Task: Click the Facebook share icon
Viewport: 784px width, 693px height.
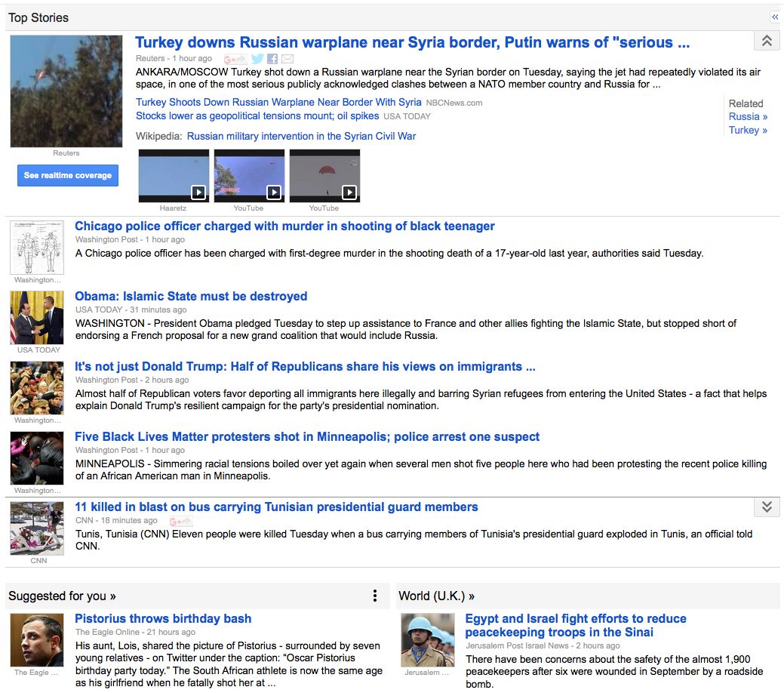Action: (x=272, y=59)
